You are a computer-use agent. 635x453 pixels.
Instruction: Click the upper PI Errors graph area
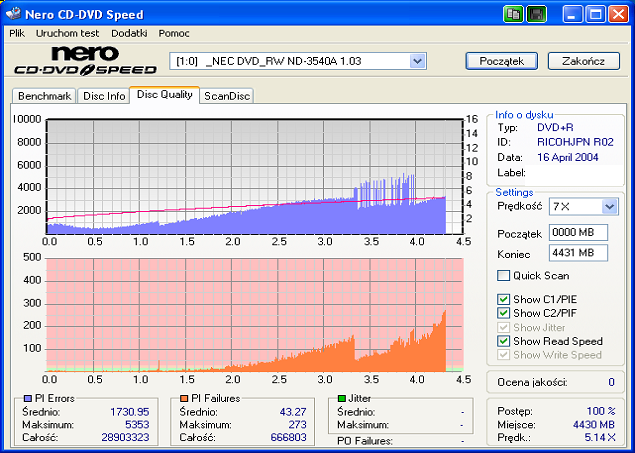(255, 177)
